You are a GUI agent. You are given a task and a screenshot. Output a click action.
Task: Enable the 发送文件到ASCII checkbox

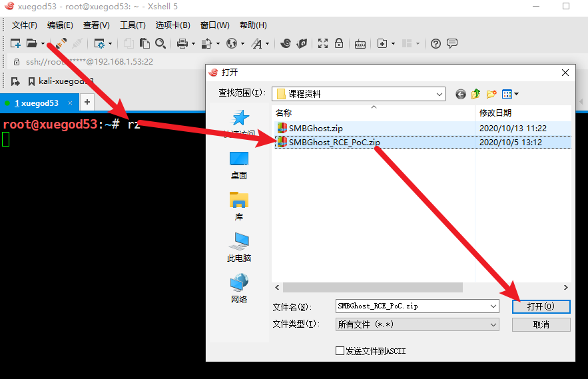tap(340, 351)
